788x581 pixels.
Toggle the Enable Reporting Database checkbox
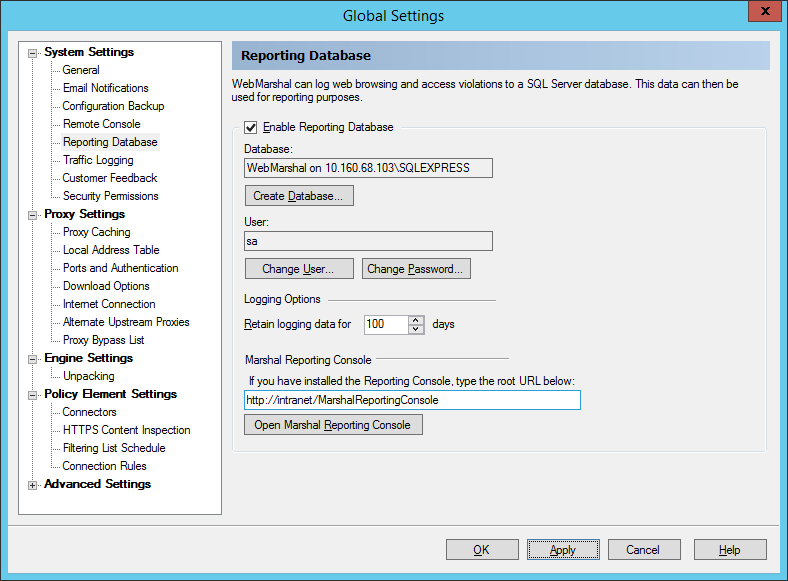click(x=251, y=127)
